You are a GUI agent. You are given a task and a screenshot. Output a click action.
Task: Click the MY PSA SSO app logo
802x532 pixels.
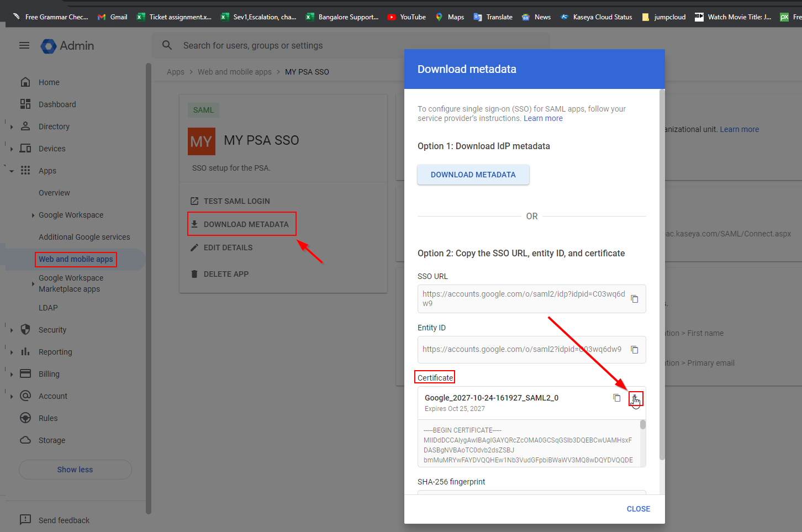coord(201,141)
